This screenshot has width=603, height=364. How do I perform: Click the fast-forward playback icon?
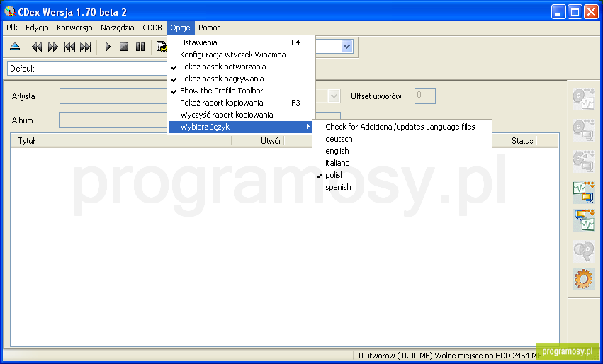click(53, 47)
